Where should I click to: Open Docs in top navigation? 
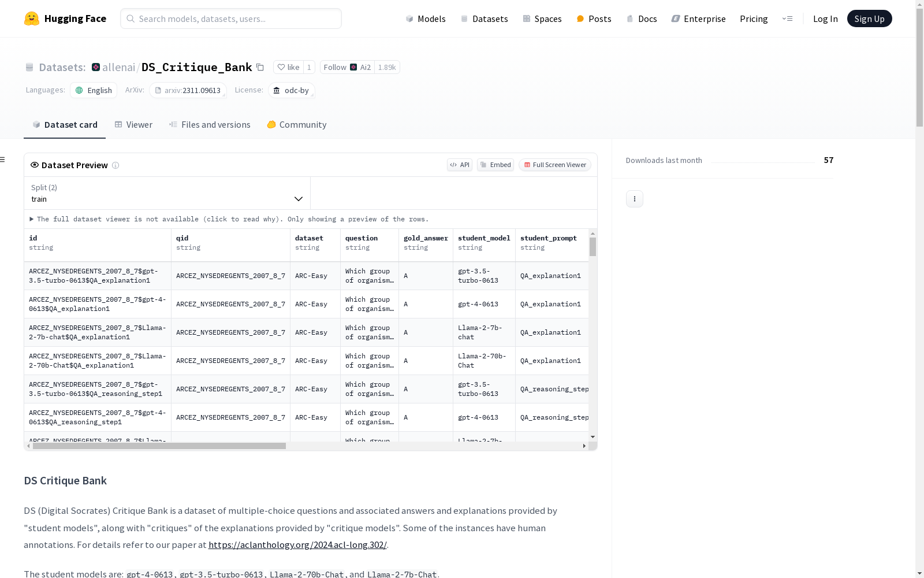(x=642, y=18)
